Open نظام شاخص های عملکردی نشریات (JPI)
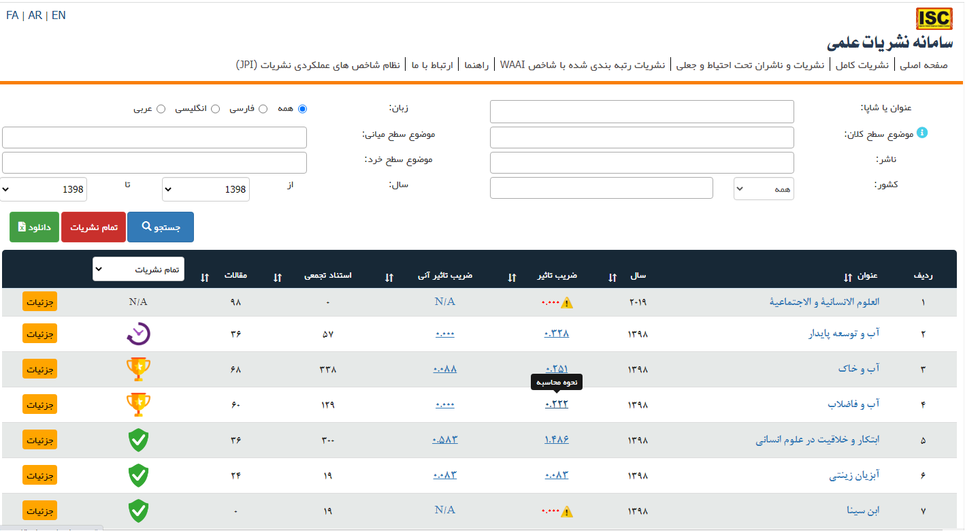This screenshot has width=980, height=531. [318, 65]
